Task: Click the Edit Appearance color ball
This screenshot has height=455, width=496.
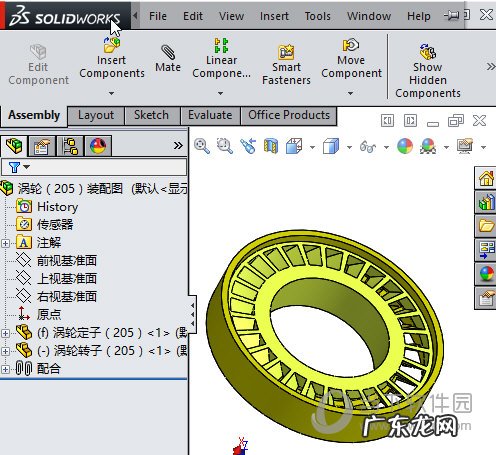Action: tap(405, 146)
